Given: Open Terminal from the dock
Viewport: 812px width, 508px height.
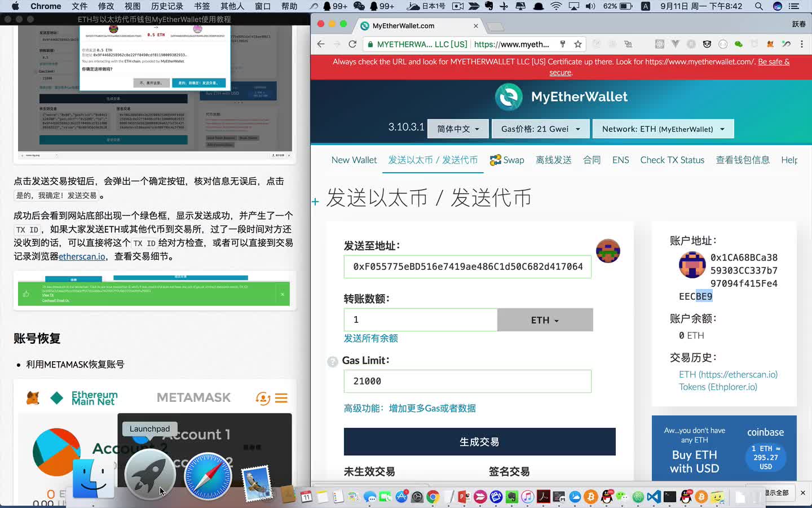Looking at the screenshot, I should pyautogui.click(x=669, y=497).
